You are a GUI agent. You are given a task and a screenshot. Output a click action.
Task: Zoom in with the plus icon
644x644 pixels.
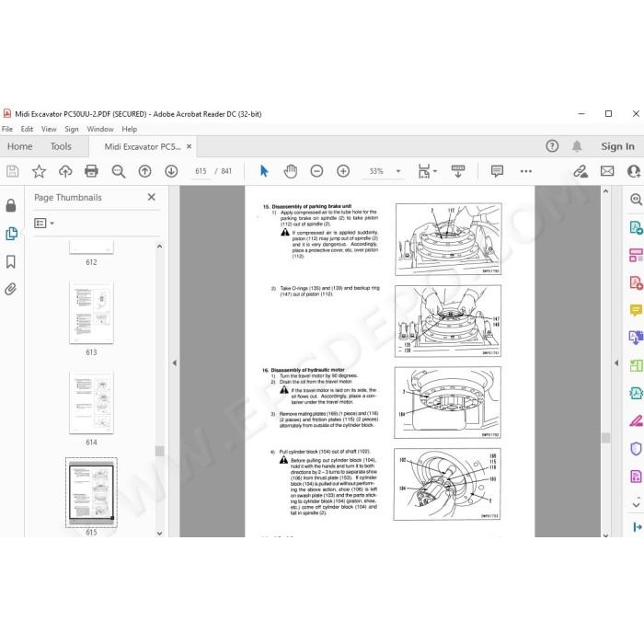pyautogui.click(x=343, y=171)
